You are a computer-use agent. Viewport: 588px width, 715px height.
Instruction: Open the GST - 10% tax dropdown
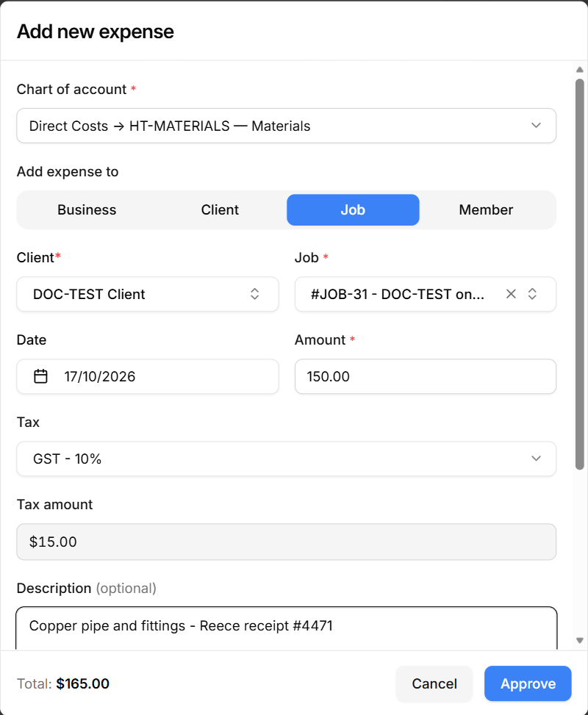point(286,459)
